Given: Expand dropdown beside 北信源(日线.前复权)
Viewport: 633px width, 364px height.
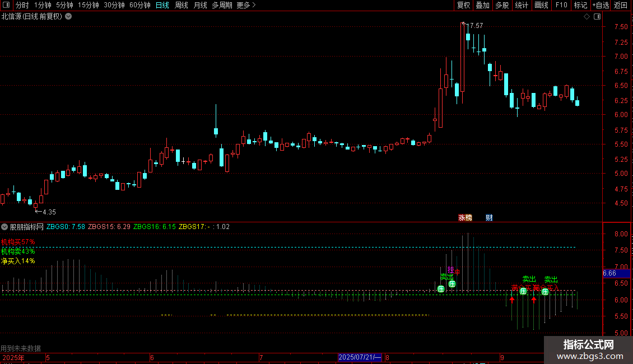Looking at the screenshot, I should tap(69, 17).
